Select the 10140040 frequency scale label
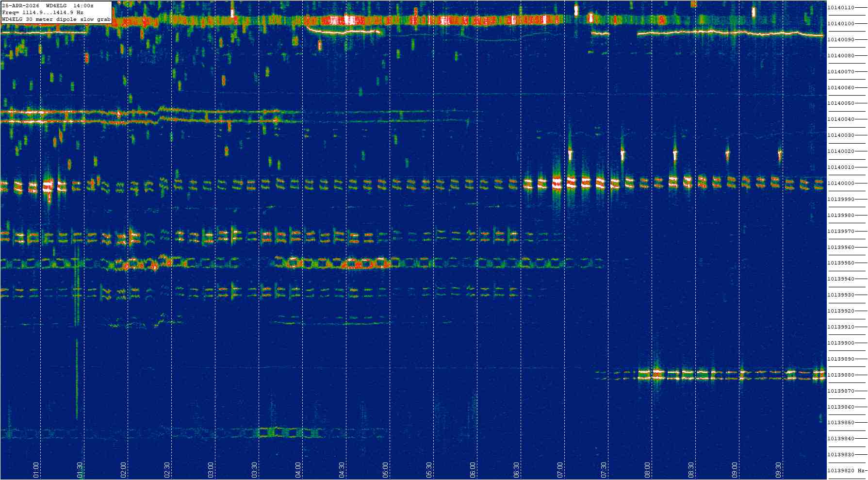The height and width of the screenshot is (480, 868). (841, 119)
